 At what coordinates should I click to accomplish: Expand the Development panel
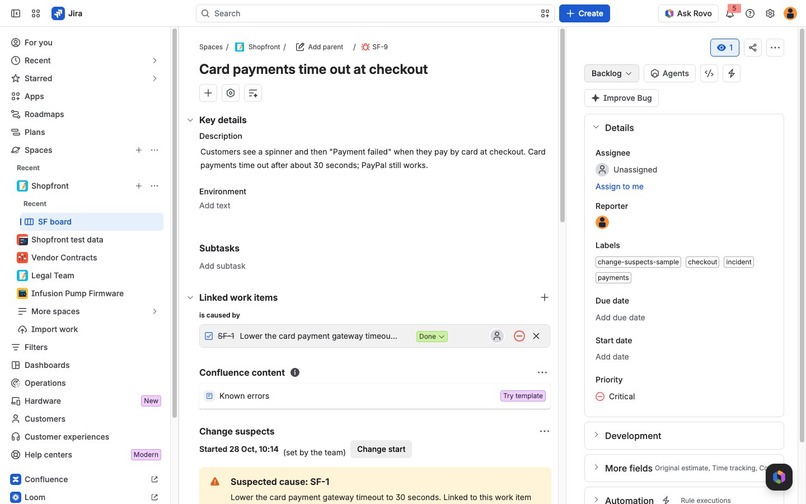pos(596,435)
